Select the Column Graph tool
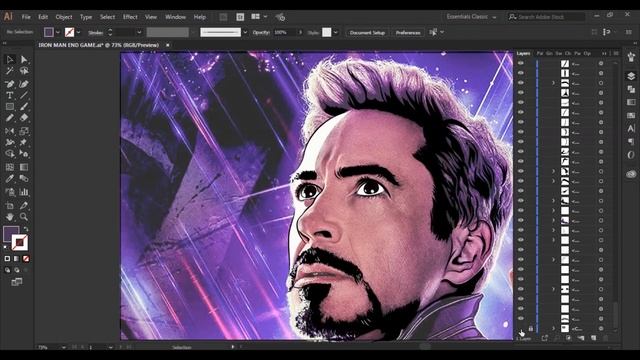 24,191
